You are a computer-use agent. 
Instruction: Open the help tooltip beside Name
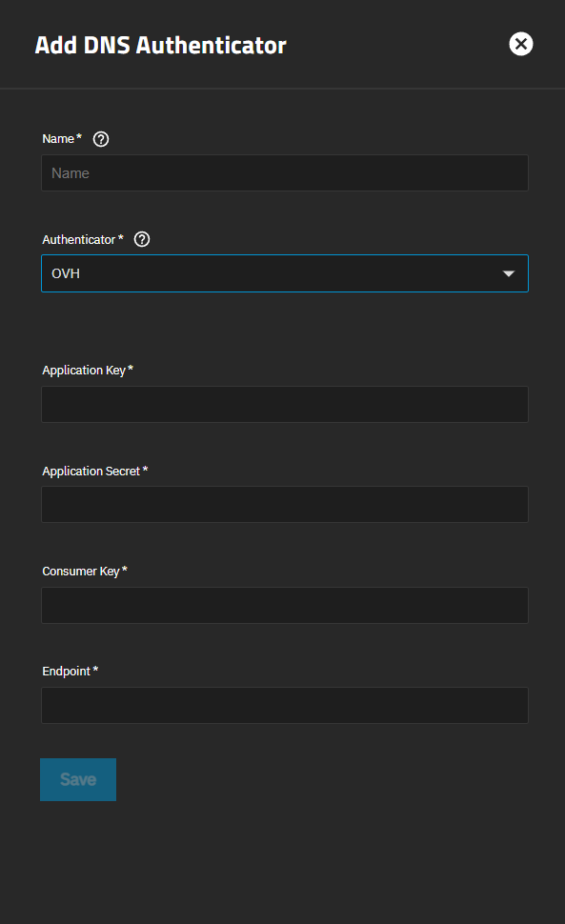(101, 139)
